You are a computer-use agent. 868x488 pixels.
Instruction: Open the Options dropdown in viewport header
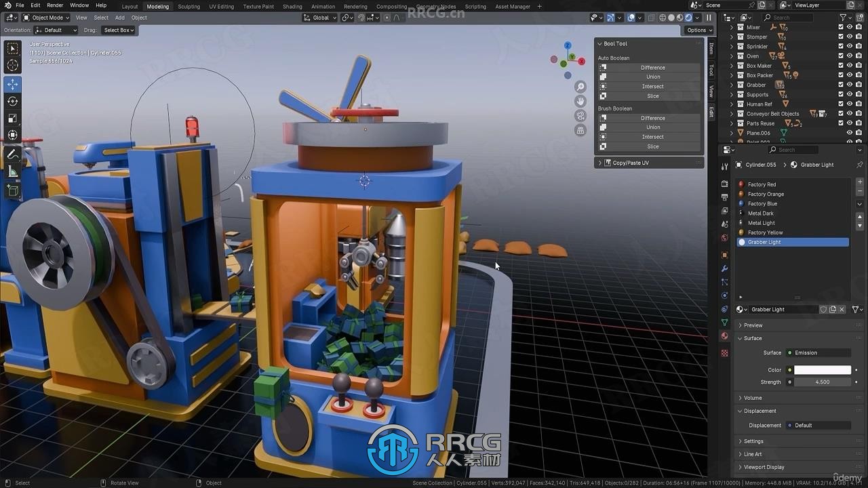[698, 30]
